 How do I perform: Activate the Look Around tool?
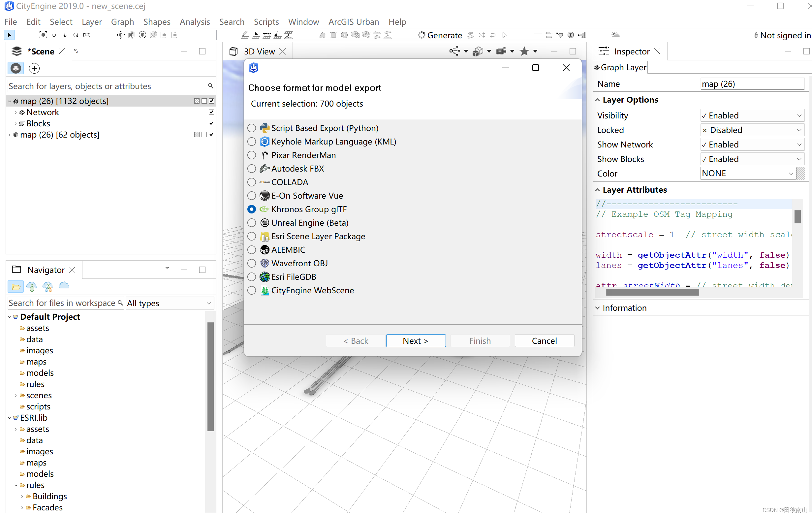pyautogui.click(x=87, y=35)
